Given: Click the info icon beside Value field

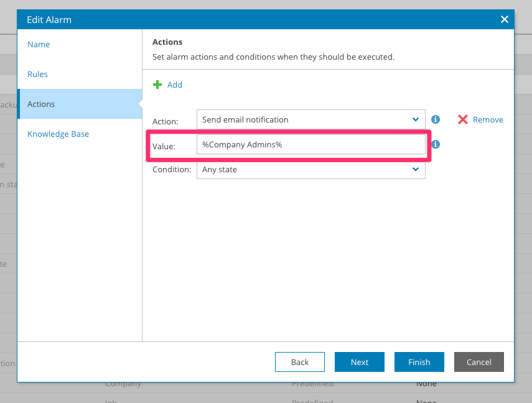Looking at the screenshot, I should click(436, 144).
